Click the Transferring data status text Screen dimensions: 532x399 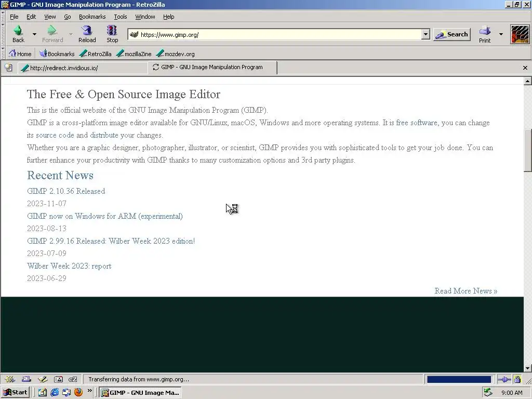point(139,379)
